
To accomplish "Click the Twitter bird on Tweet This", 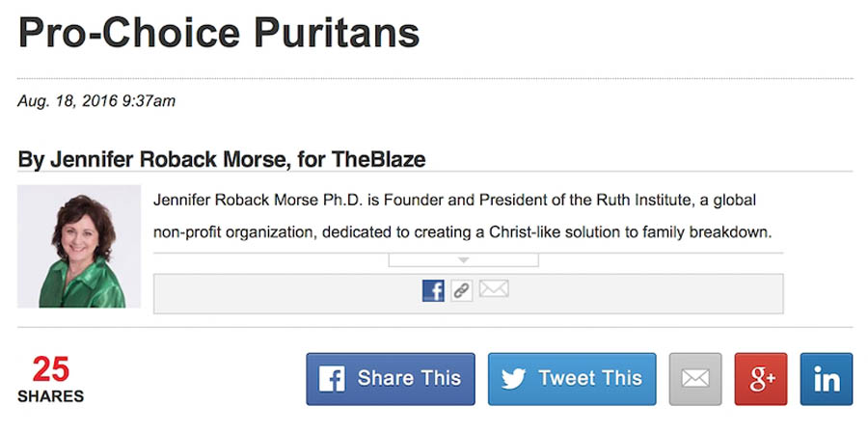I will pyautogui.click(x=513, y=379).
